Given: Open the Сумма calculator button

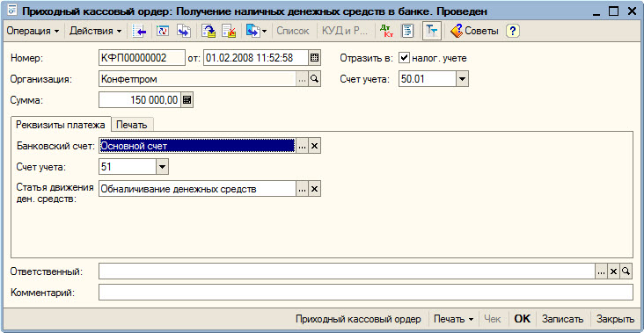Looking at the screenshot, I should 187,100.
